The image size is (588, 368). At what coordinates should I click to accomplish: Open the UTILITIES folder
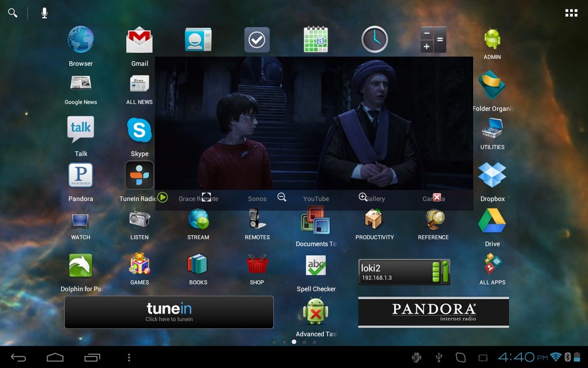click(x=492, y=128)
